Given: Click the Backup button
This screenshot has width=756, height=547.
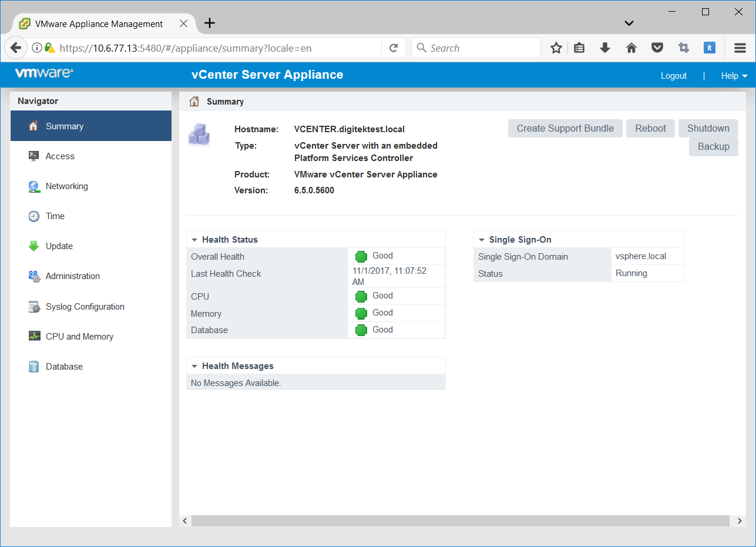Looking at the screenshot, I should [x=714, y=146].
